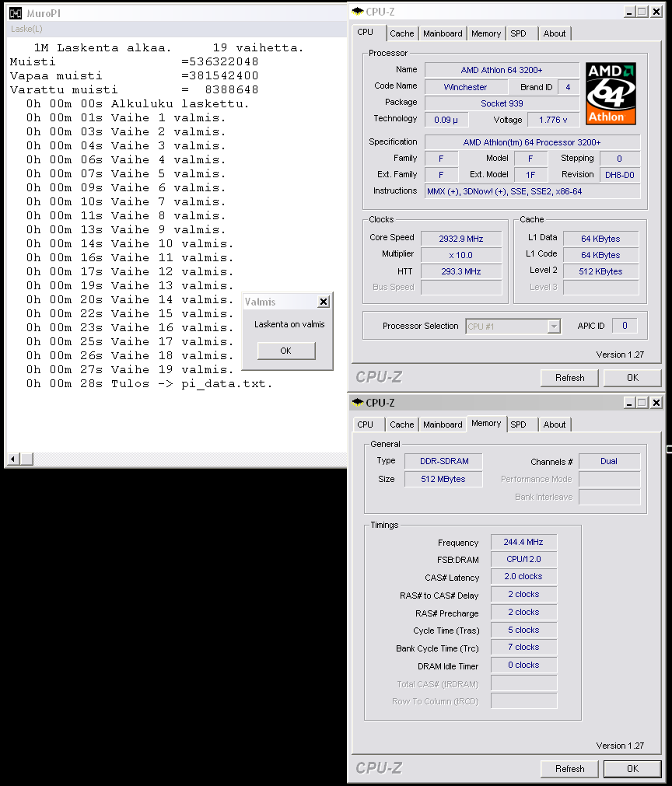Click OK in lower CPU-Z Memory window
Viewport: 672px width, 786px height.
(x=633, y=769)
